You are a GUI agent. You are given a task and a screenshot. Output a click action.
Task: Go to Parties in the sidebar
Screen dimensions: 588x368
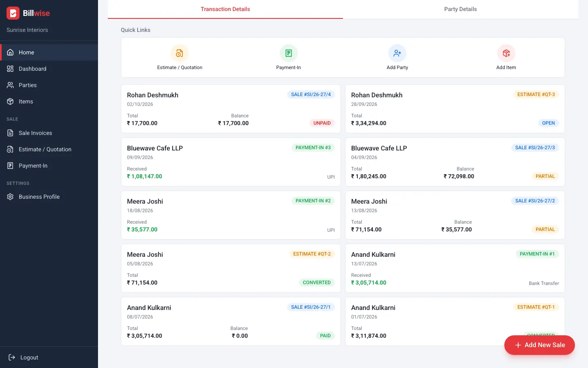pos(49,85)
